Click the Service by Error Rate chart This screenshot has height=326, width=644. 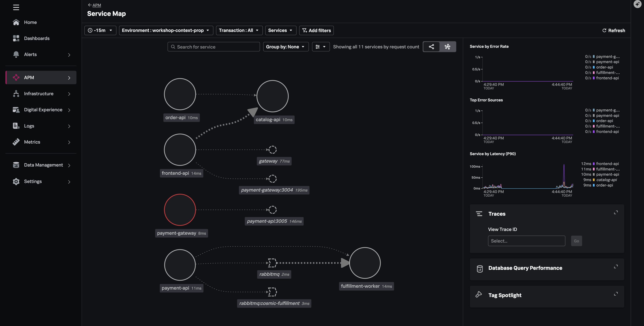click(x=527, y=69)
